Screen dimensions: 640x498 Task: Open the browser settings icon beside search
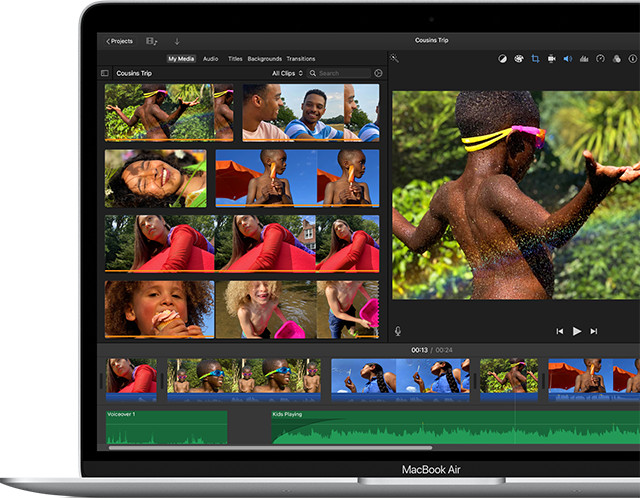tap(378, 73)
